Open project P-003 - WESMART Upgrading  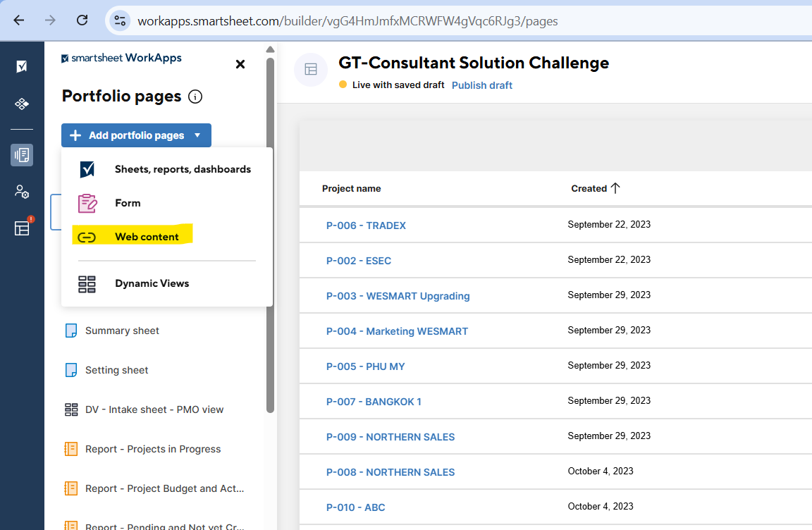398,296
